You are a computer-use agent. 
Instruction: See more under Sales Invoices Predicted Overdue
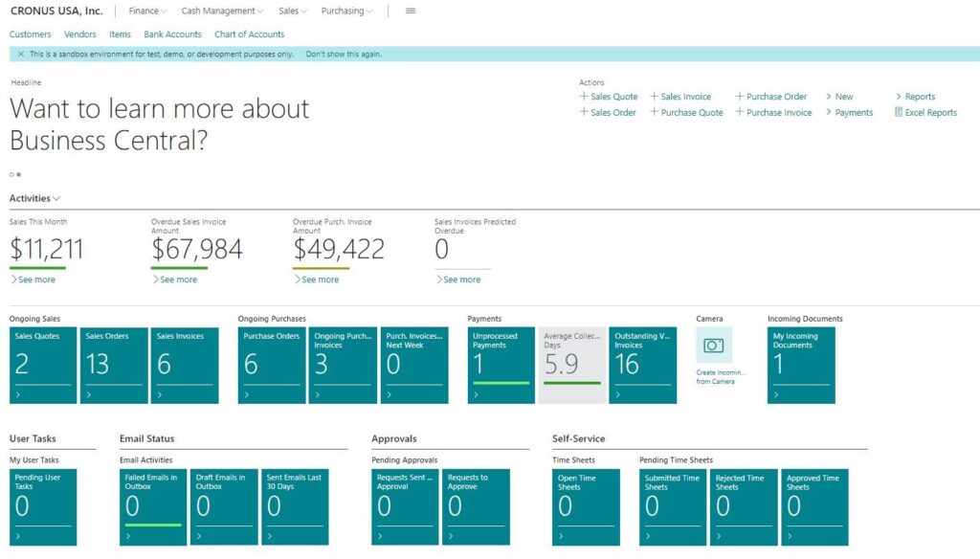458,279
